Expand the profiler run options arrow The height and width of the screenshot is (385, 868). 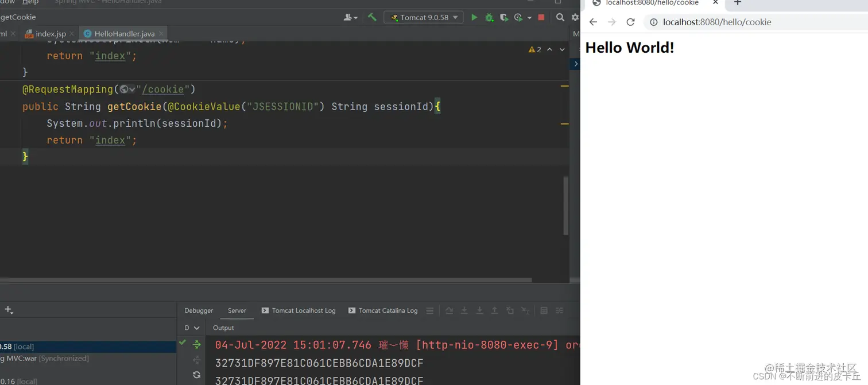(529, 18)
